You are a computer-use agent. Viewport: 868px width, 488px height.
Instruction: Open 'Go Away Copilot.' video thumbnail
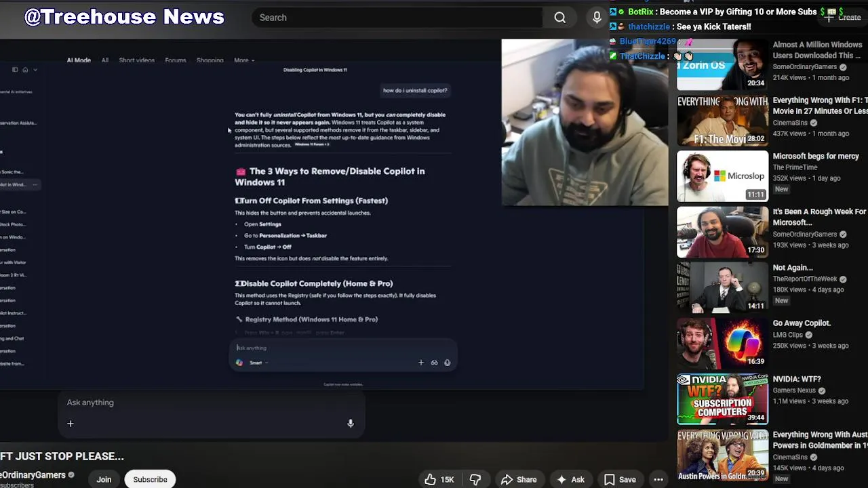coord(722,344)
